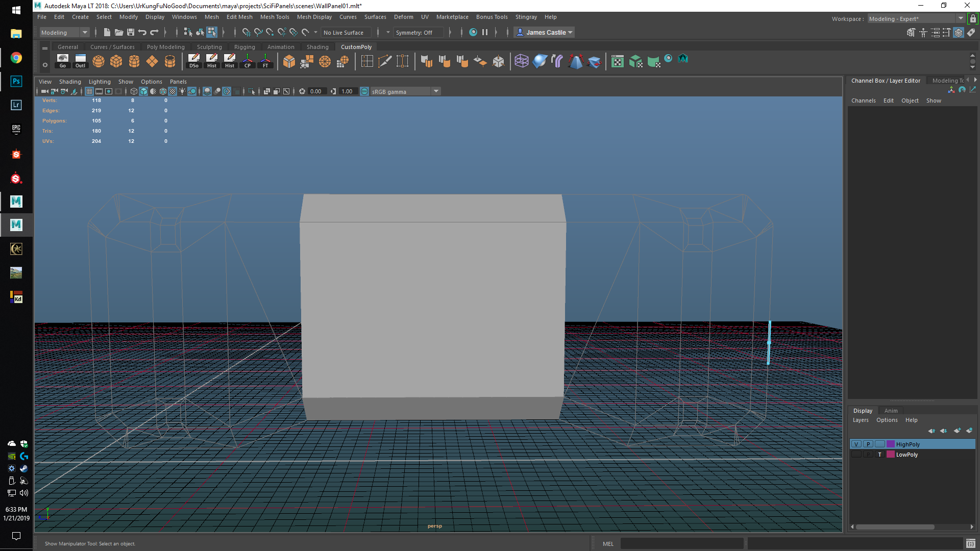Click the undo arrow icon
Screen dimensions: 980x551
click(x=142, y=32)
